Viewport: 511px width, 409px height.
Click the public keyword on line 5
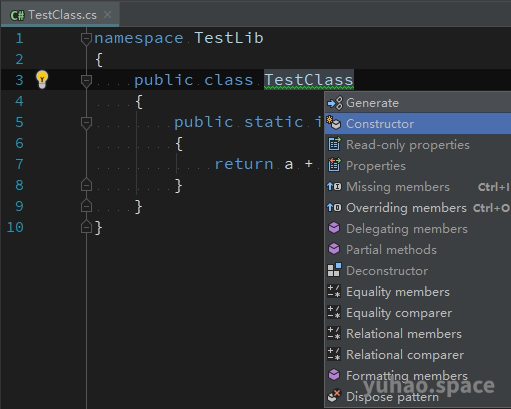tap(203, 122)
